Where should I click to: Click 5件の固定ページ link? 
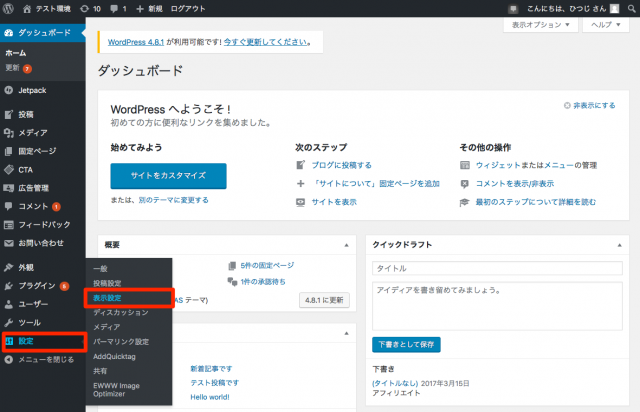coord(267,265)
